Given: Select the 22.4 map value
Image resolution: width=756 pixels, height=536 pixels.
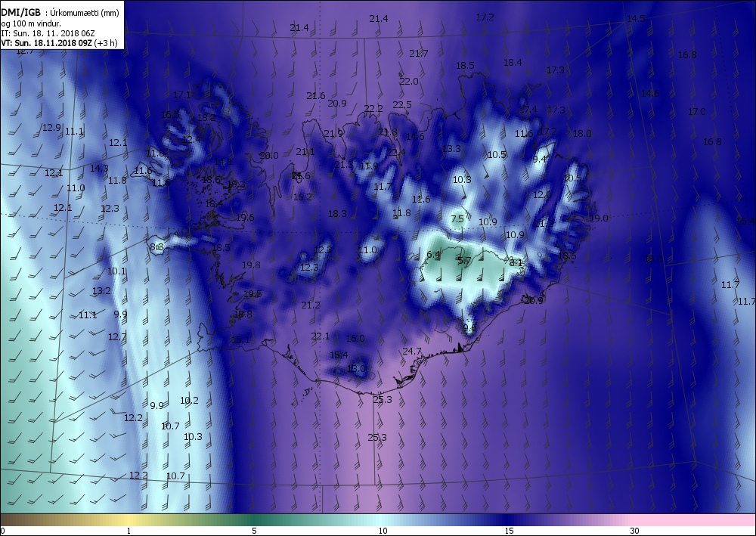Looking at the screenshot, I should pyautogui.click(x=396, y=152).
